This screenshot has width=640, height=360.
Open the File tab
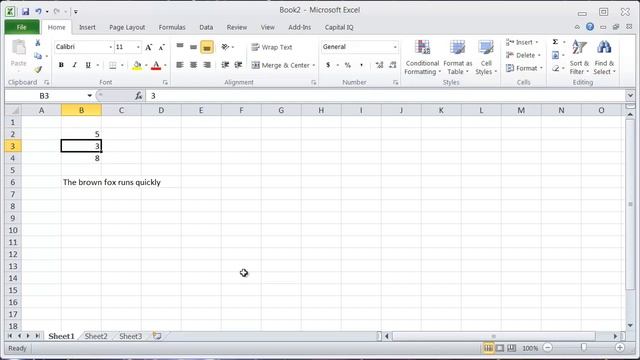[22, 27]
